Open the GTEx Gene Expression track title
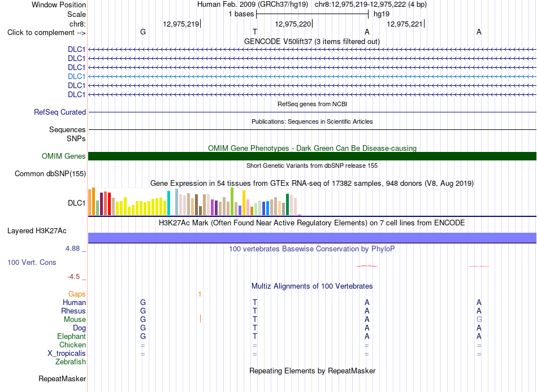 pos(312,183)
